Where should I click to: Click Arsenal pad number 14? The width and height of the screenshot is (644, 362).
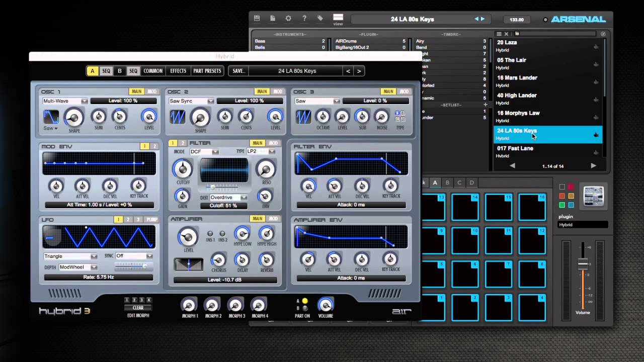coord(464,207)
